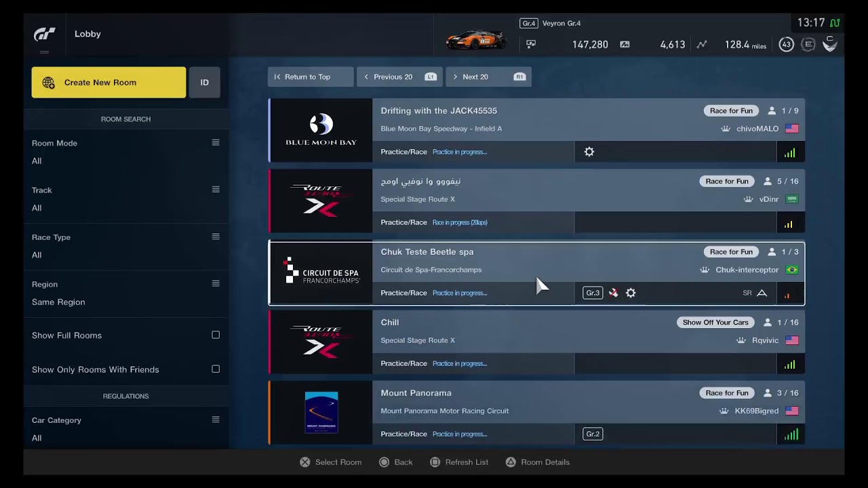The image size is (868, 488).
Task: Click the Blue Moon Bay track thumbnail
Action: tap(321, 130)
